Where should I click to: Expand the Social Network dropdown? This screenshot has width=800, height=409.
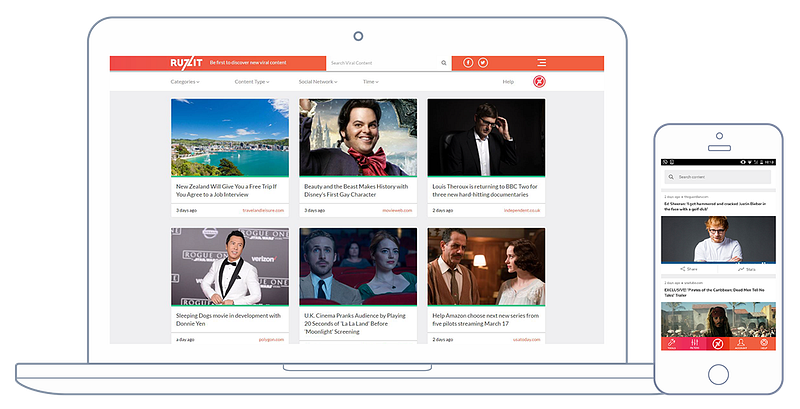click(318, 82)
